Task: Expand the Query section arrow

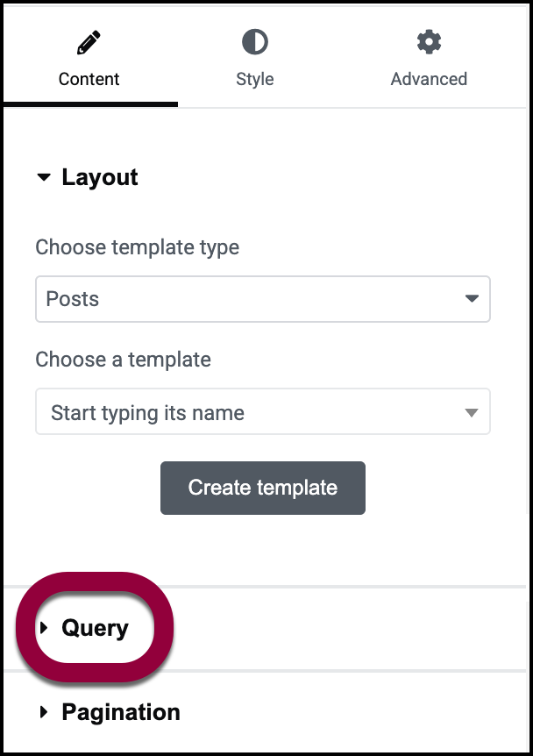Action: (x=44, y=628)
